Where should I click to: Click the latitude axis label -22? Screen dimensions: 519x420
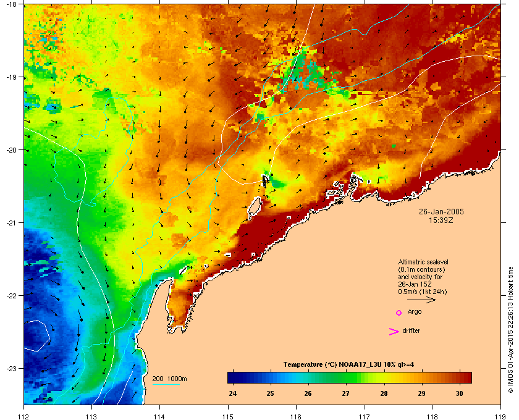11,296
